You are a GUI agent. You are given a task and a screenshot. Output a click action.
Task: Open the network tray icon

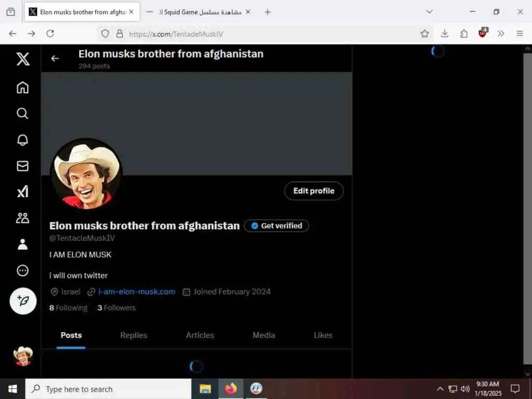tap(453, 389)
